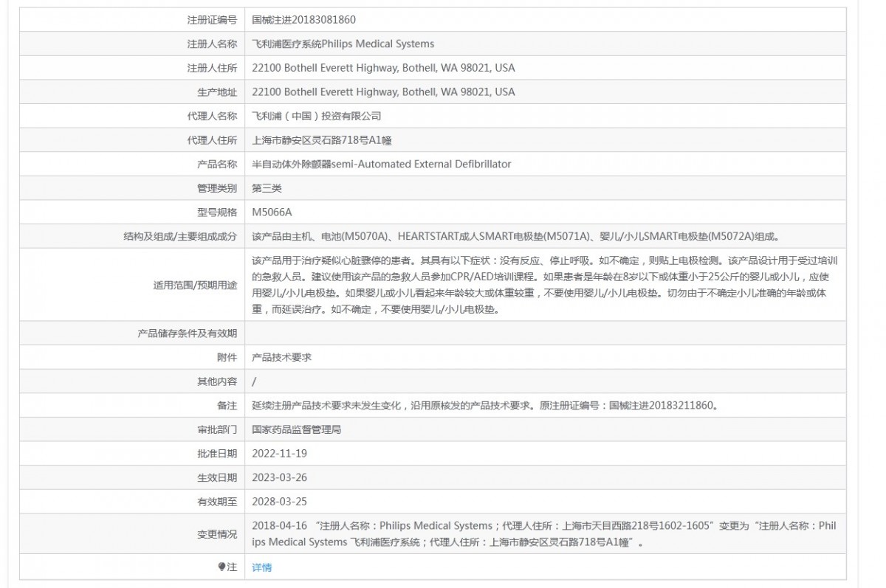Click the 结构及组成 composition description text
The width and height of the screenshot is (886, 588).
515,237
